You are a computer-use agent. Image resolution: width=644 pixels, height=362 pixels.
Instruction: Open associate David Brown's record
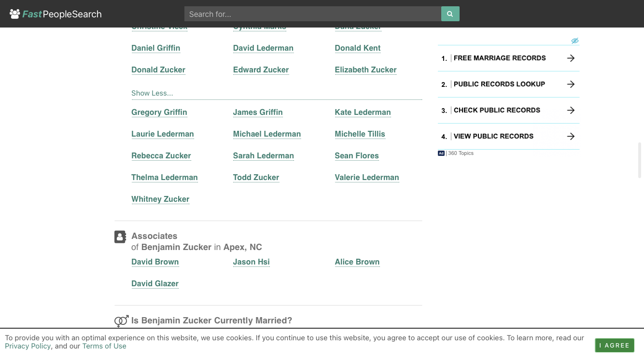pyautogui.click(x=155, y=262)
